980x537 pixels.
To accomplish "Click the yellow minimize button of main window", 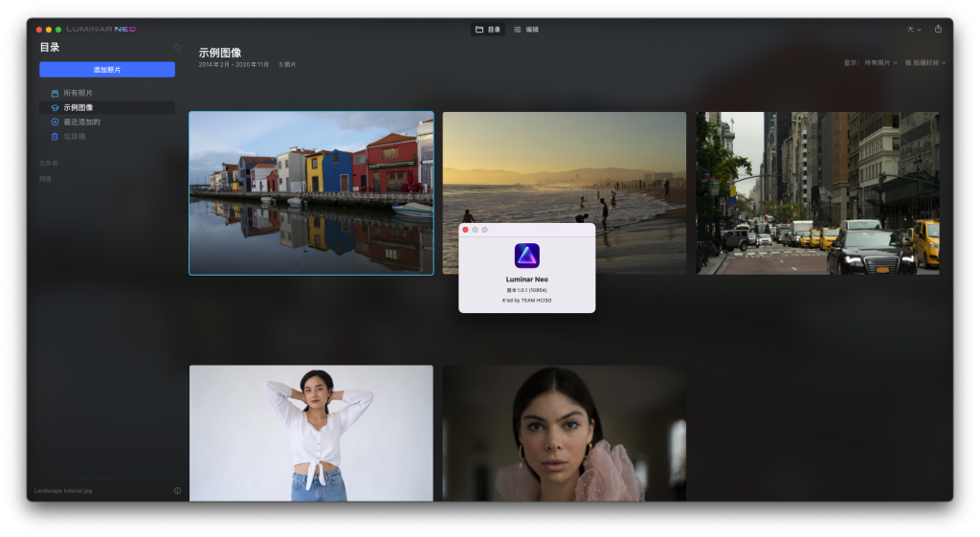I will [x=49, y=30].
